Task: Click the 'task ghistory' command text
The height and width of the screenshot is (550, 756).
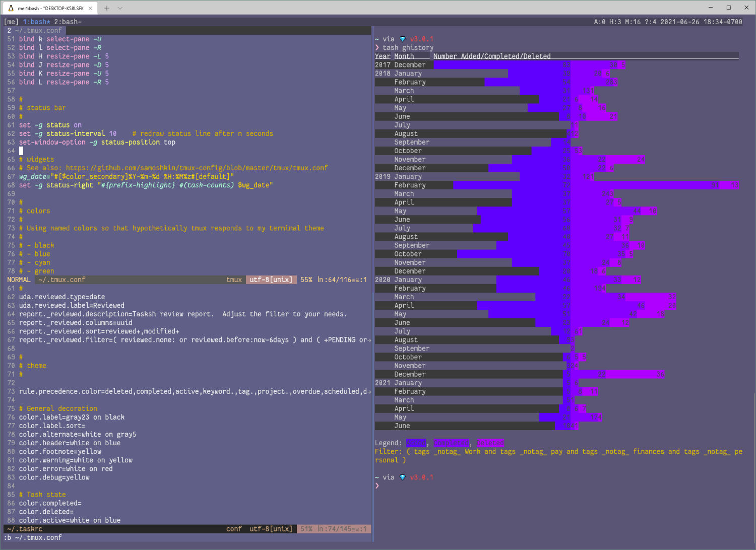Action: pos(408,47)
